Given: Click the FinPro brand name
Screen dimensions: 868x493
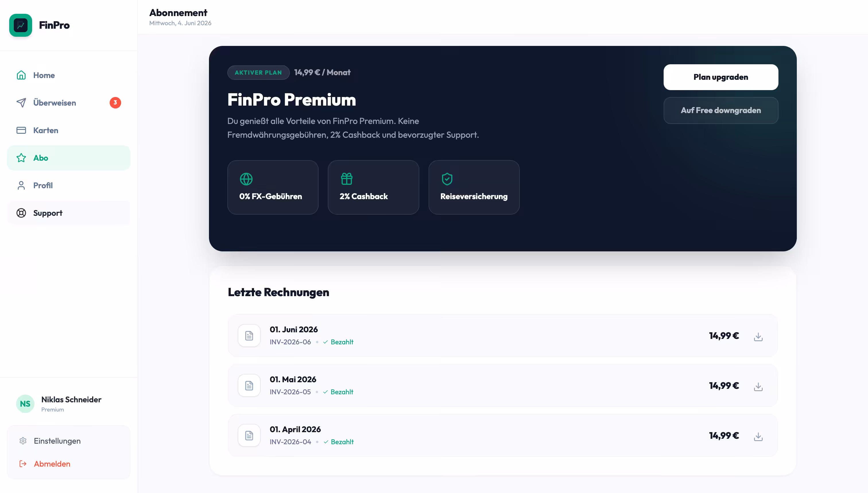Looking at the screenshot, I should [54, 25].
